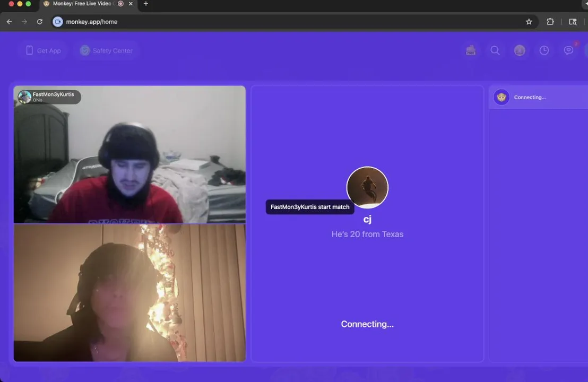Open the free gift store icon

[x=471, y=50]
